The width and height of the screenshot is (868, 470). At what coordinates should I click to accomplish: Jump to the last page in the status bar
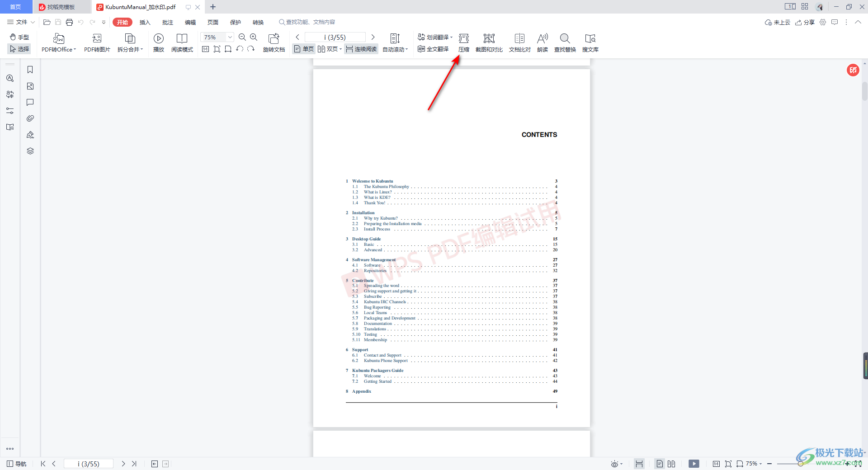[x=134, y=464]
